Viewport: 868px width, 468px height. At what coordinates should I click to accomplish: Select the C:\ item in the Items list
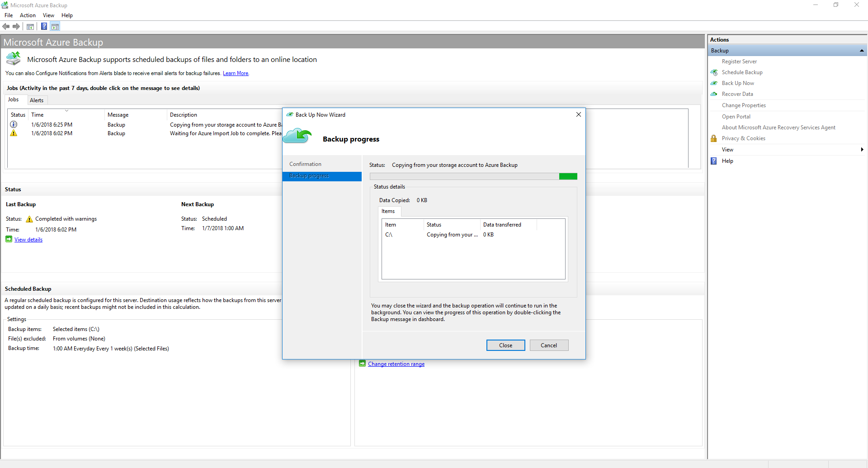point(389,235)
